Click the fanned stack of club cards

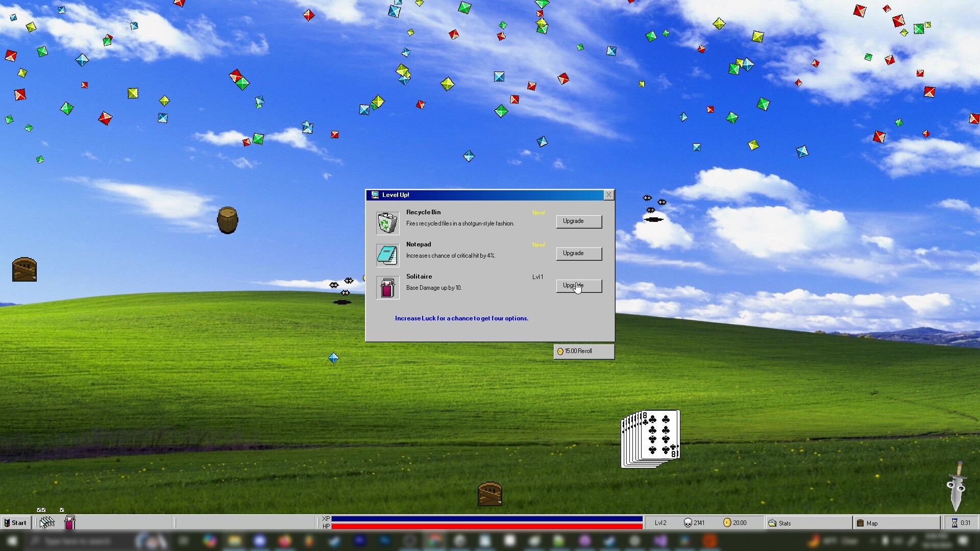click(x=649, y=438)
